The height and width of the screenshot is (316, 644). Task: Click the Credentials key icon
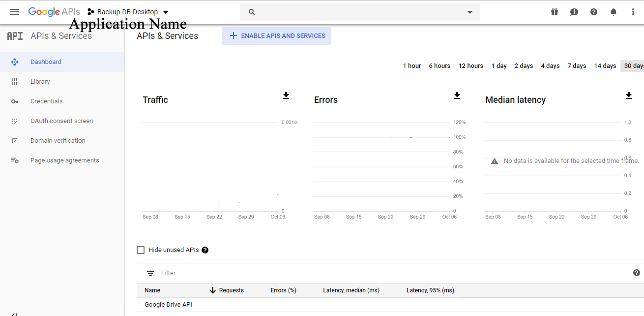pyautogui.click(x=15, y=101)
